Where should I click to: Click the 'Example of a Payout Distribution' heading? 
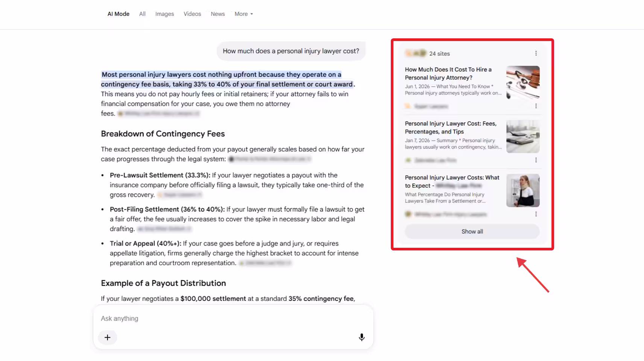163,283
